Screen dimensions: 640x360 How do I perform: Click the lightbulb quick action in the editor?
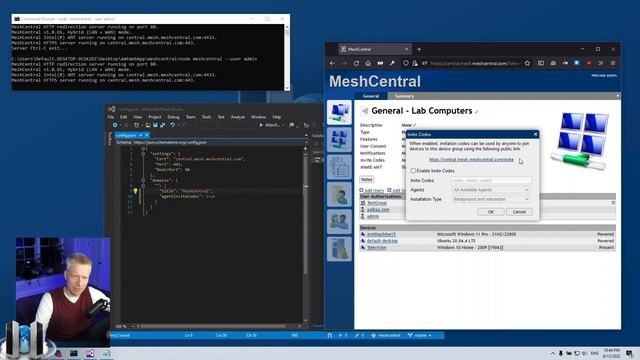click(x=136, y=191)
